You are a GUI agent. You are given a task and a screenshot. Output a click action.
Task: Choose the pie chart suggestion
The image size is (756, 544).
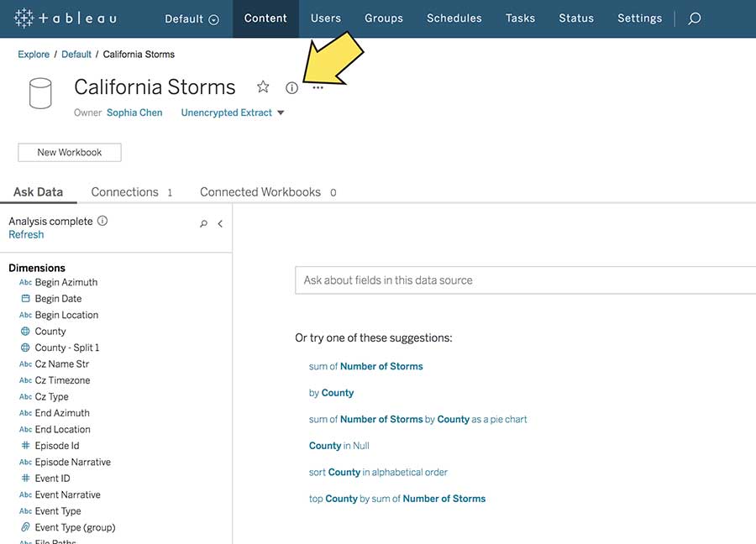(418, 419)
